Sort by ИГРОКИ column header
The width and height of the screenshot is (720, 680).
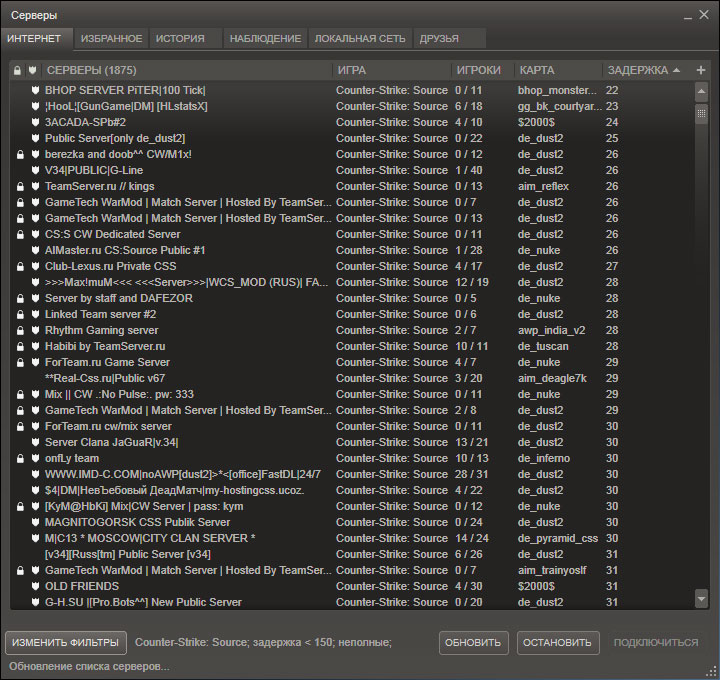(x=482, y=70)
